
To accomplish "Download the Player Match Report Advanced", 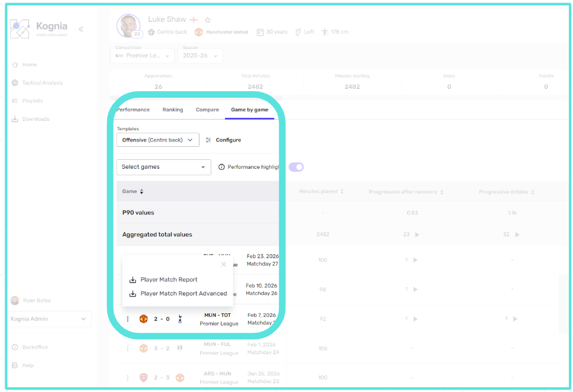I will point(178,294).
